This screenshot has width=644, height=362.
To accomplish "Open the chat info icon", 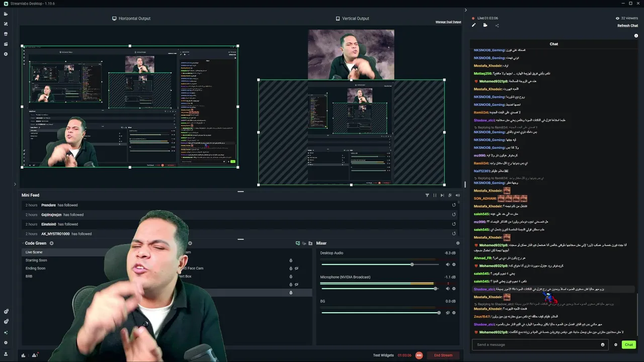I will coord(636,36).
